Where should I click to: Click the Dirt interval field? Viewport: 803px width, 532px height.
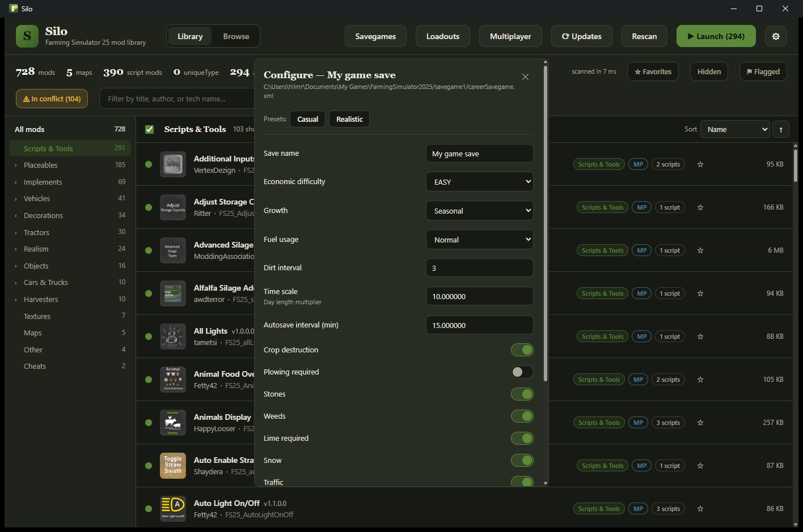click(x=480, y=268)
